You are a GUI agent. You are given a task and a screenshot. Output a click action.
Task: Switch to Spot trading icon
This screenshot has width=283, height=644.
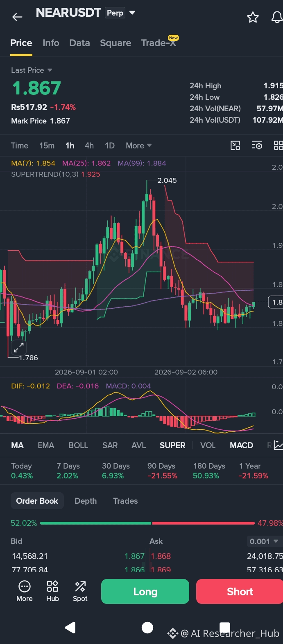pos(80,591)
